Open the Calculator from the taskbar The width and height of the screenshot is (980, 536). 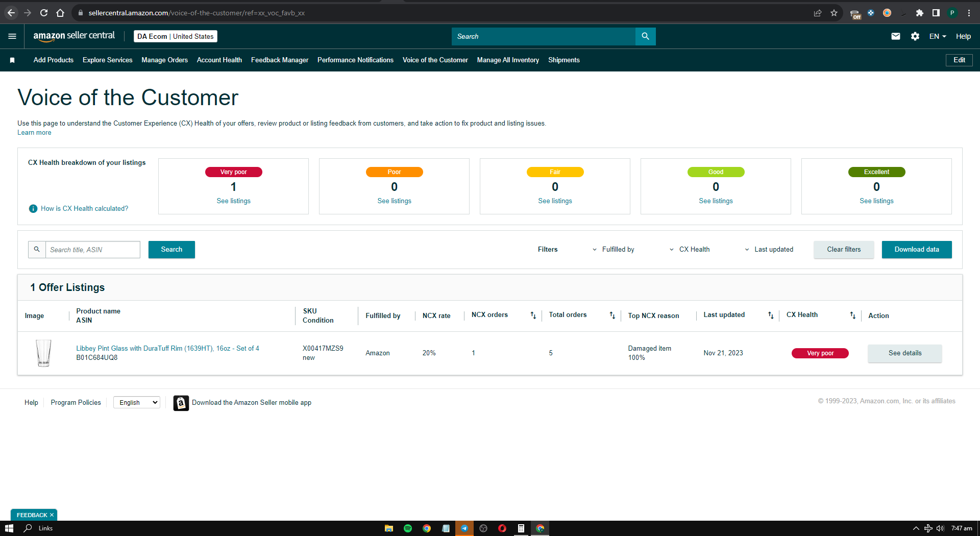(521, 528)
